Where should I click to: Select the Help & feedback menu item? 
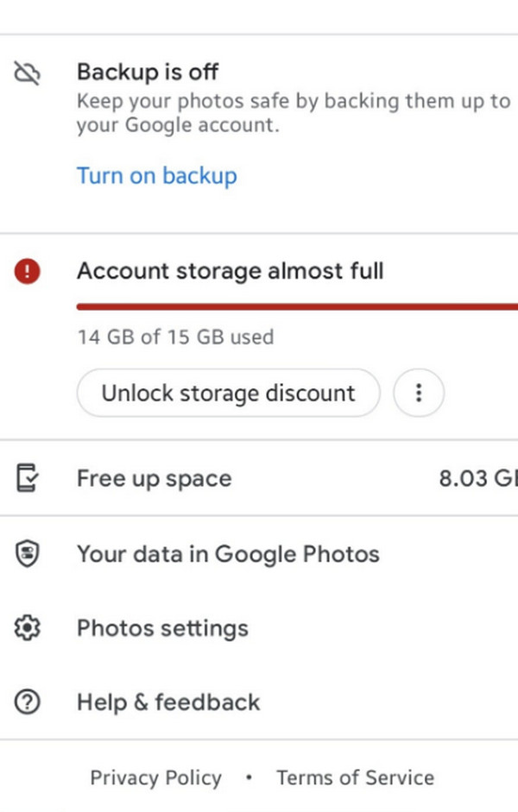[168, 702]
